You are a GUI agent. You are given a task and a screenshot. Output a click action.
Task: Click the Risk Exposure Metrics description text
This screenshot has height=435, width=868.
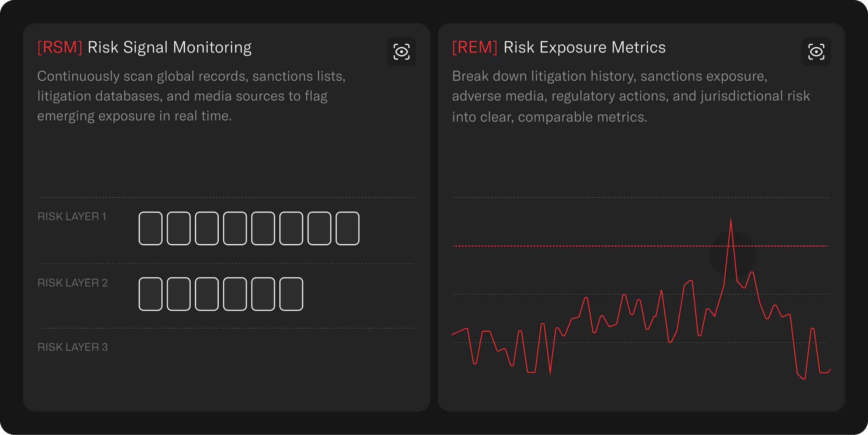coord(631,96)
